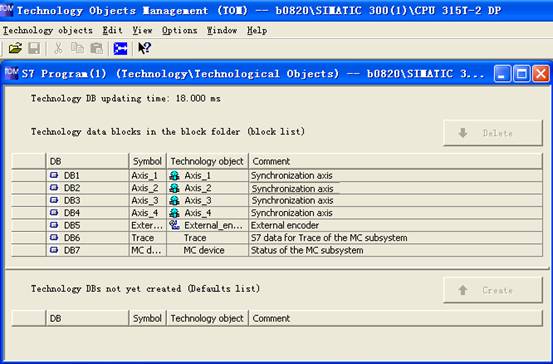Open the Technology objects menu
The image size is (553, 364).
click(x=48, y=31)
